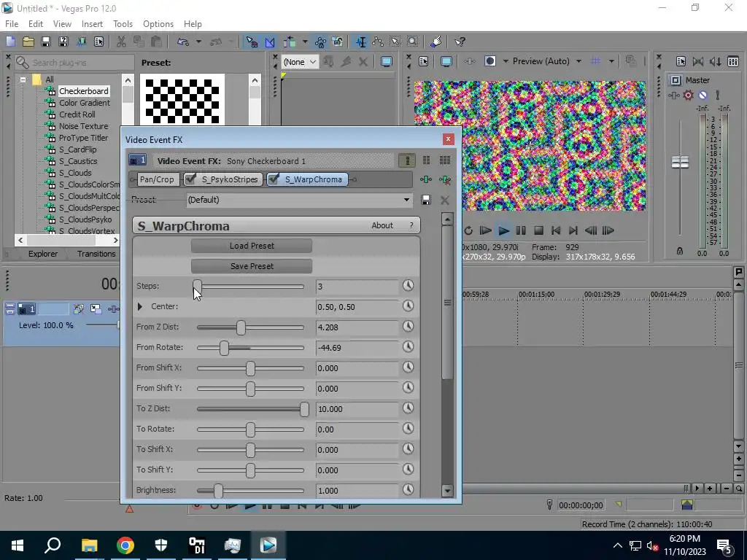
Task: Click Split Screen View icon in preview
Action: 490,61
